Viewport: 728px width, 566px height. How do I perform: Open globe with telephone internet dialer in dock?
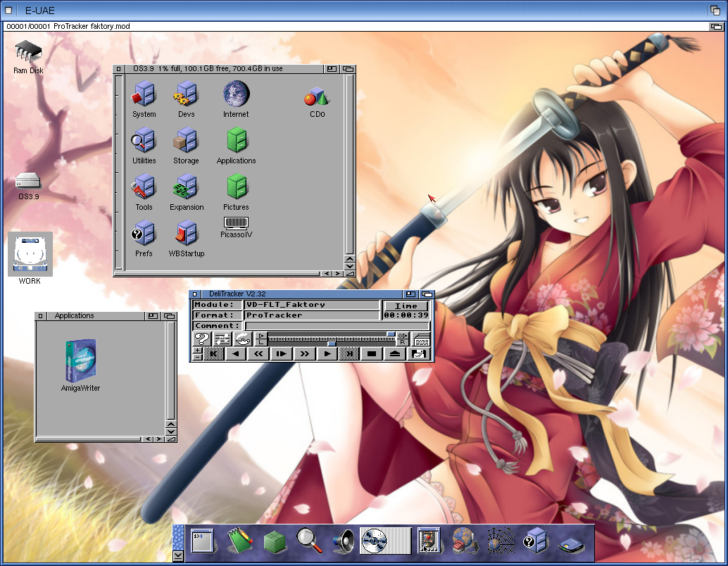(465, 541)
